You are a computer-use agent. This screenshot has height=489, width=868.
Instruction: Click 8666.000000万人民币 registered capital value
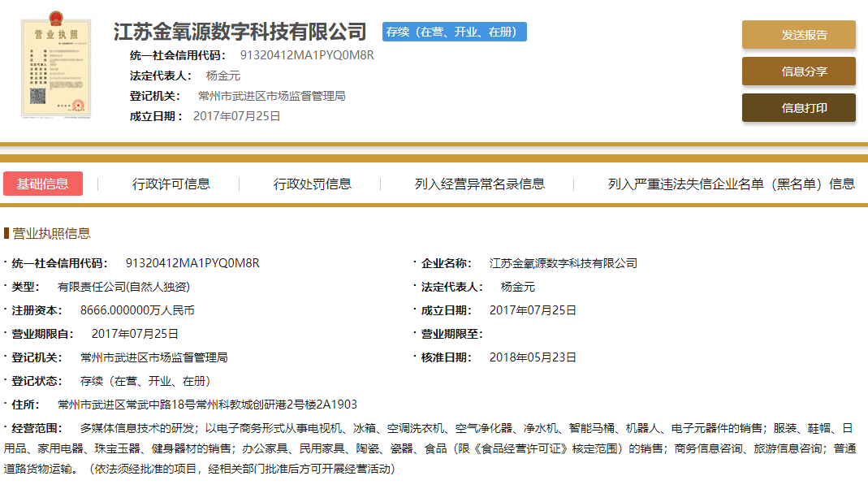click(x=137, y=310)
